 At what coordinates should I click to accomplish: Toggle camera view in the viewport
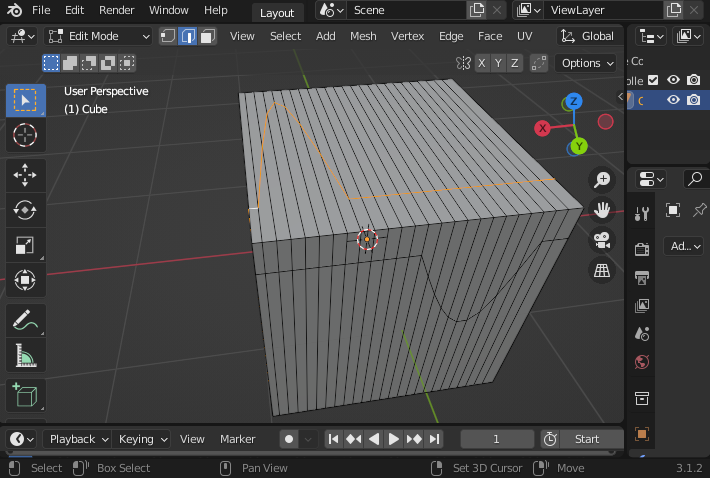pyautogui.click(x=602, y=240)
